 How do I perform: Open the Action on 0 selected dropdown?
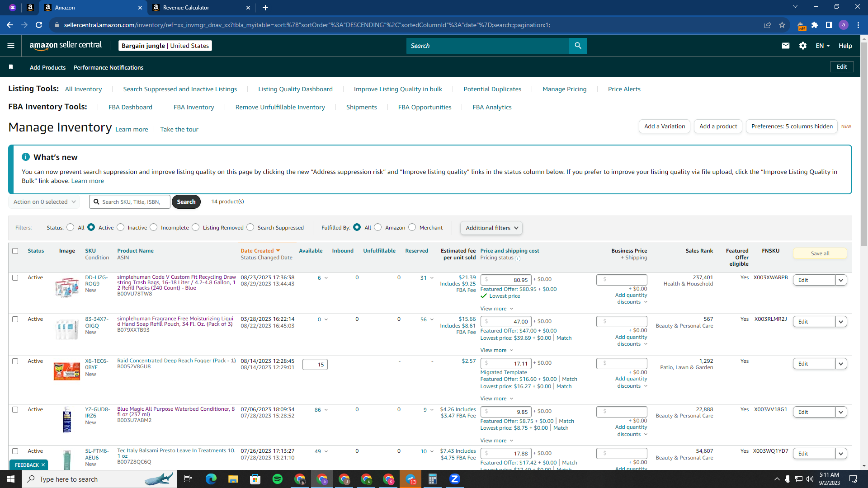[x=44, y=202]
